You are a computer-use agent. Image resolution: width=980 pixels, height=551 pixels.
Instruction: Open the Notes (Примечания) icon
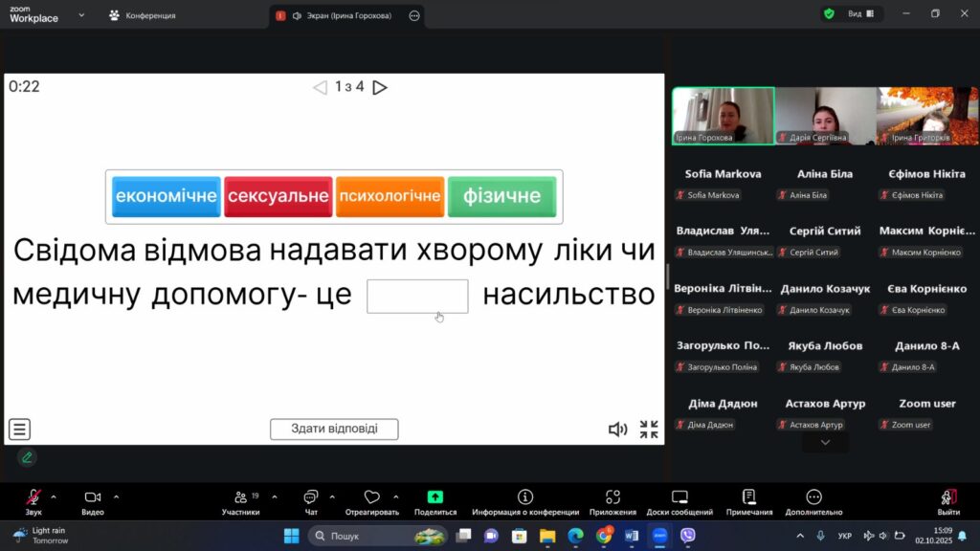pyautogui.click(x=748, y=497)
